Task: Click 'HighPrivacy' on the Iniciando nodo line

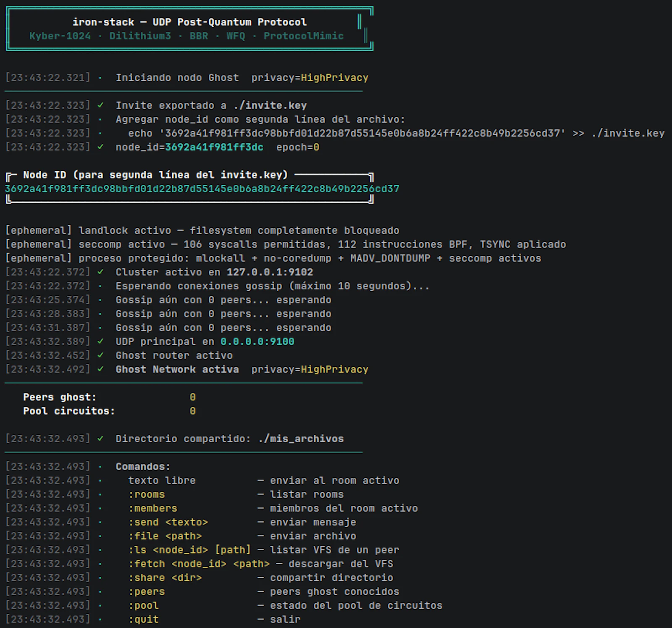Action: coord(335,78)
